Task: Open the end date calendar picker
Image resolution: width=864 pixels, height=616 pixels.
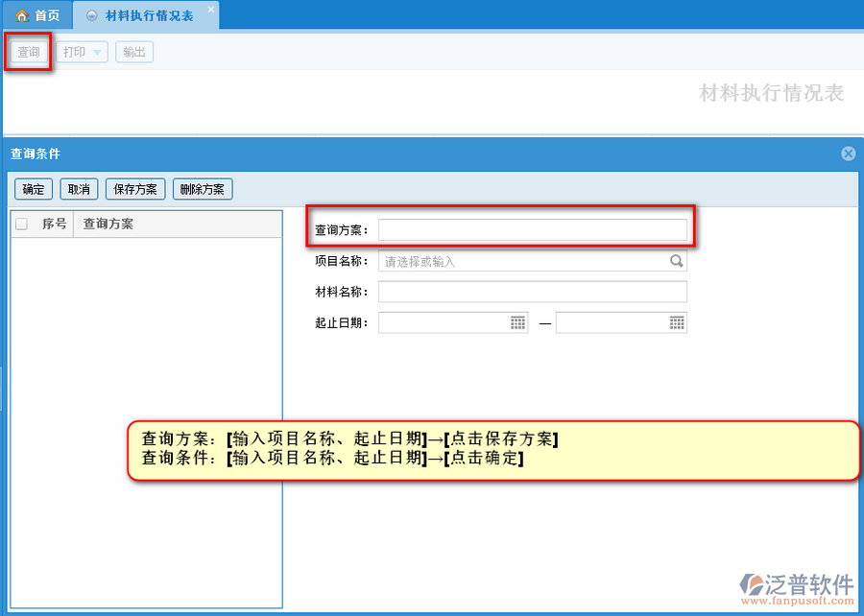Action: (677, 322)
